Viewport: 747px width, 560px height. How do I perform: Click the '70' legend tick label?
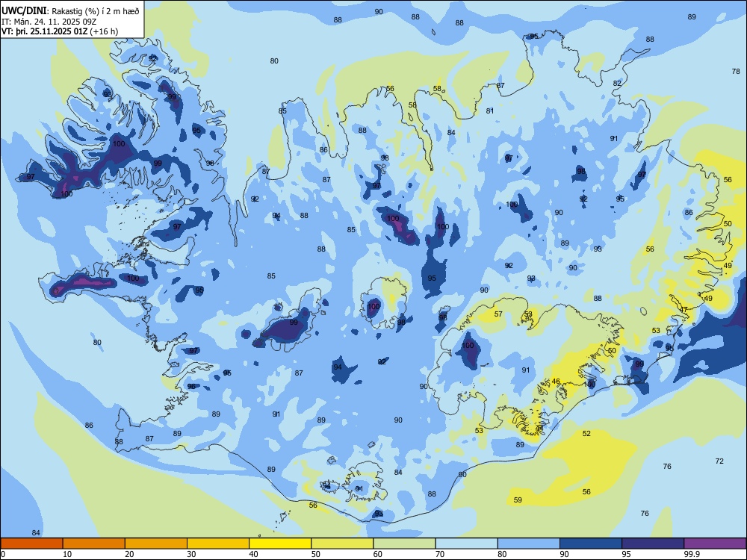pos(440,554)
